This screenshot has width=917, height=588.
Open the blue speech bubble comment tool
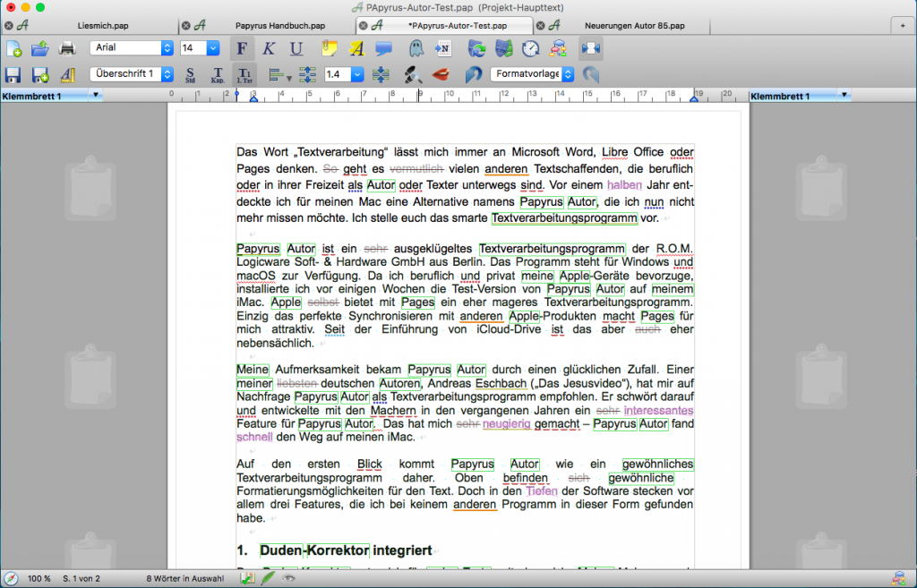point(383,48)
